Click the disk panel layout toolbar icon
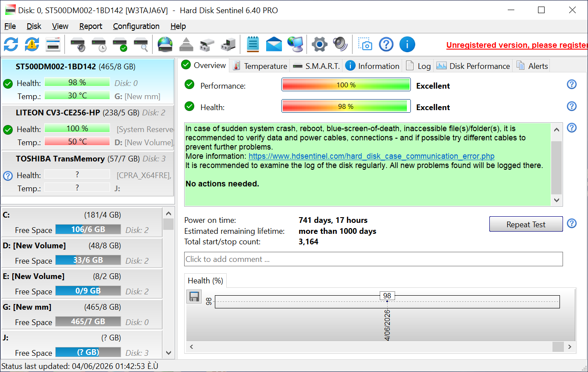The width and height of the screenshot is (588, 372). pos(53,44)
